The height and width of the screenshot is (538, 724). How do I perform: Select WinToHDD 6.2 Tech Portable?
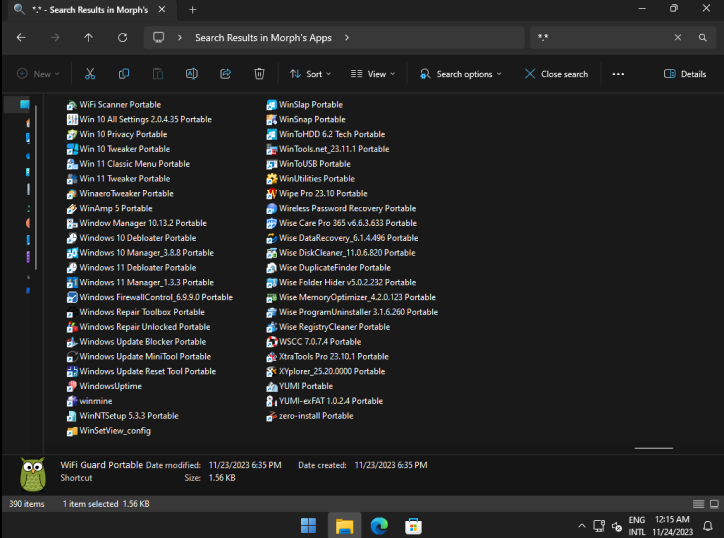[326, 134]
